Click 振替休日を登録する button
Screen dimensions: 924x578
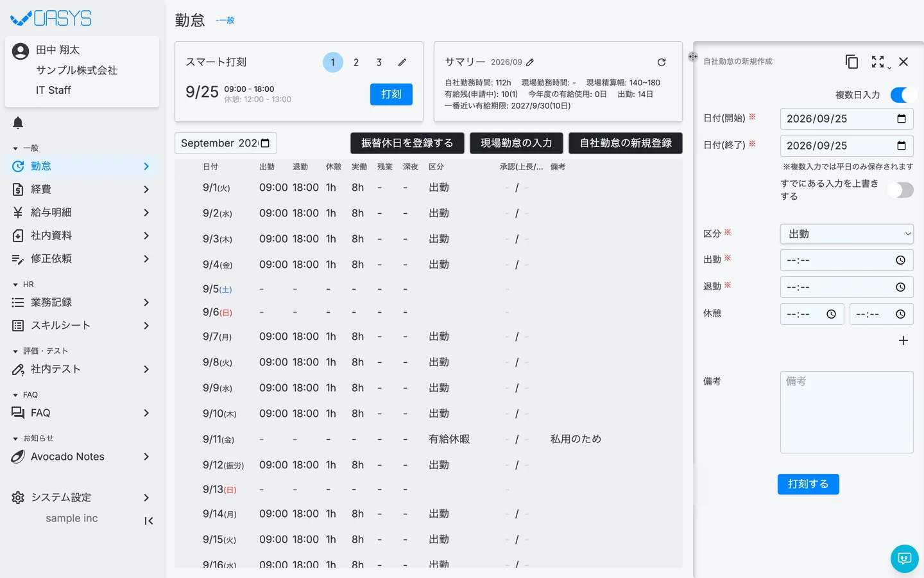[407, 143]
